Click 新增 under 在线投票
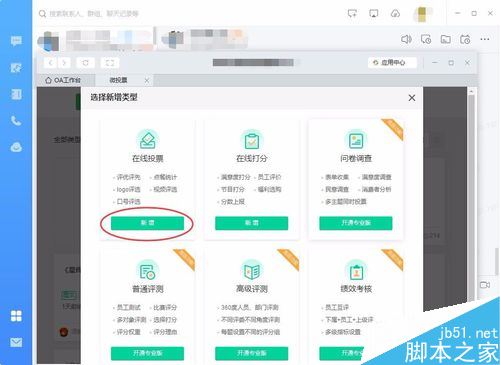500x365 pixels. [147, 223]
